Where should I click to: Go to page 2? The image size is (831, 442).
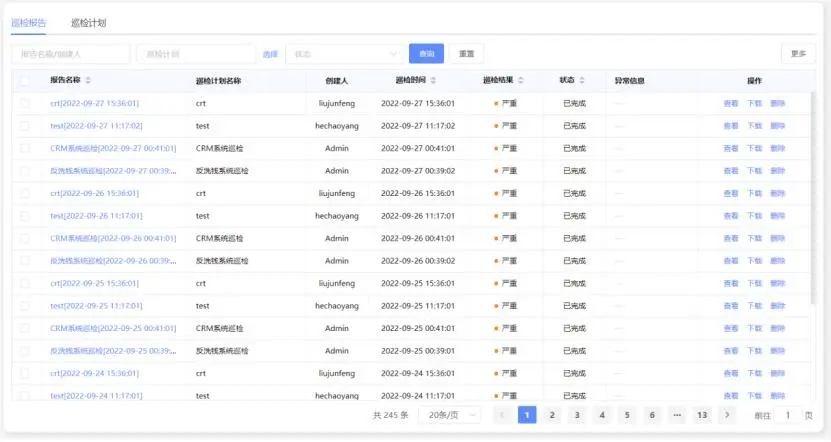pos(552,415)
